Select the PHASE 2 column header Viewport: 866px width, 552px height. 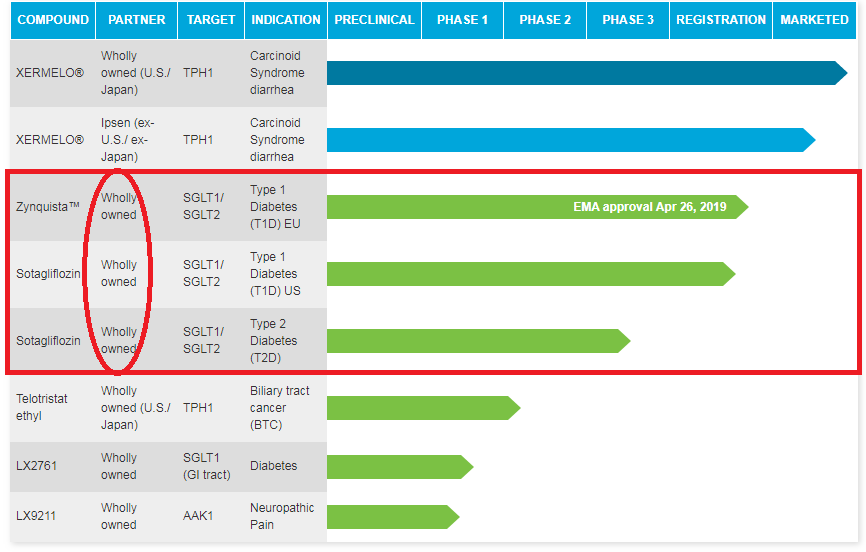pos(545,20)
